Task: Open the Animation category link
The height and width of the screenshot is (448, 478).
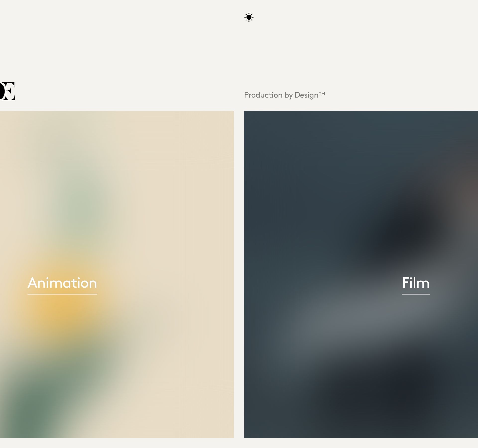Action: (x=62, y=283)
